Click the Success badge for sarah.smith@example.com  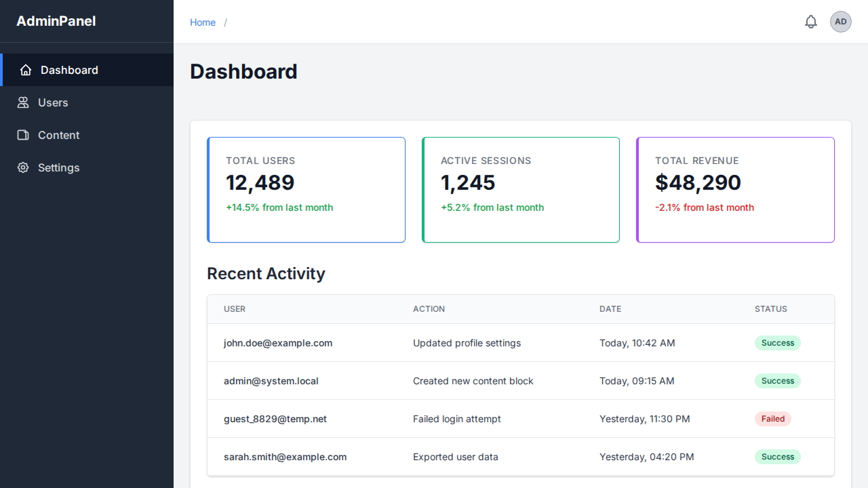777,457
